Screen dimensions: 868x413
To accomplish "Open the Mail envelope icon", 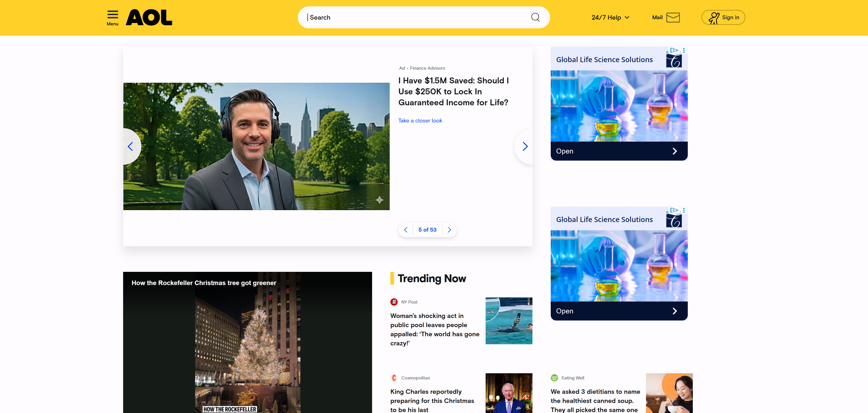I will (673, 18).
